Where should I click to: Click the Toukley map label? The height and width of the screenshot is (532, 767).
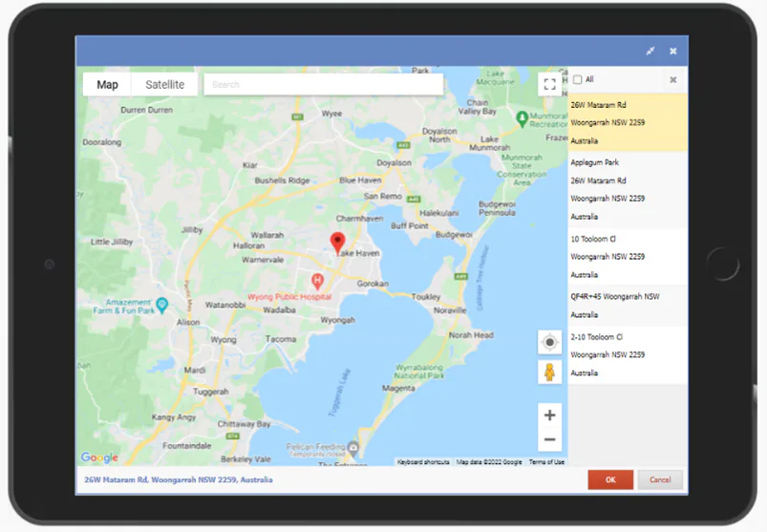pos(426,297)
